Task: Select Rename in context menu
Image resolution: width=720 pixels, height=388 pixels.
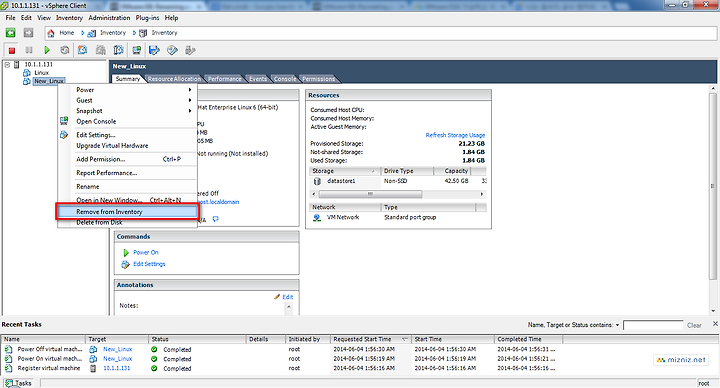Action: click(x=127, y=187)
